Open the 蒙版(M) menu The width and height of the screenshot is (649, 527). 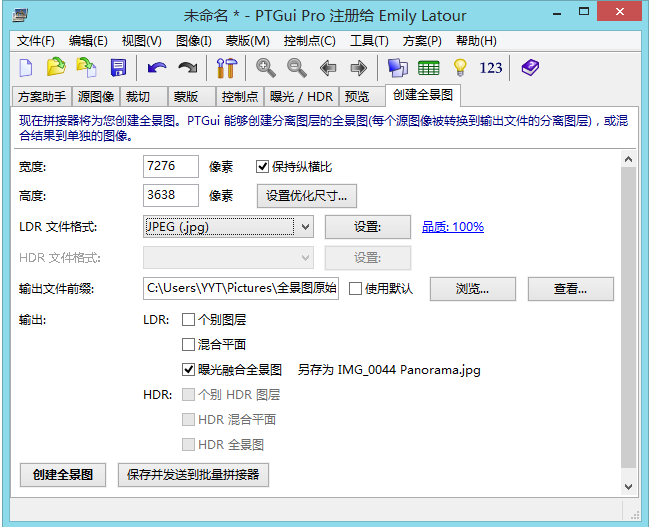click(247, 41)
